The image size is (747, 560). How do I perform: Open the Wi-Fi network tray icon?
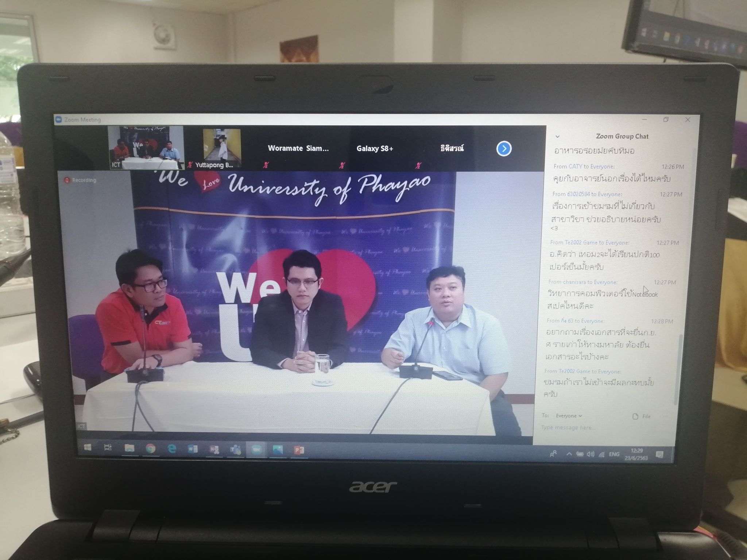[601, 454]
